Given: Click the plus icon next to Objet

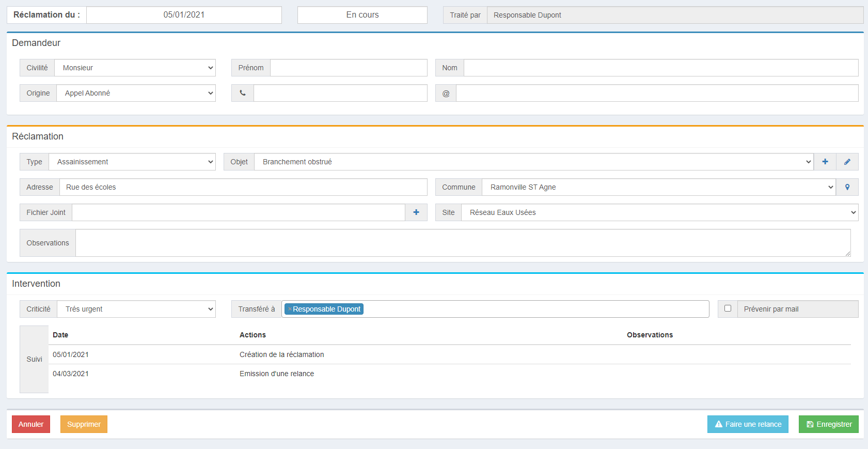Looking at the screenshot, I should tap(825, 162).
